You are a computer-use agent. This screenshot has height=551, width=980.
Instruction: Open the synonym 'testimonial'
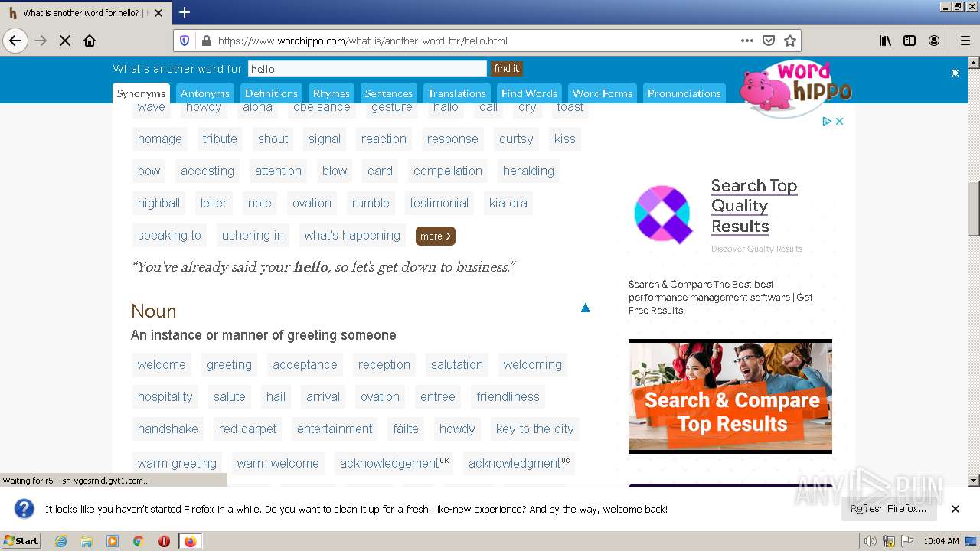click(x=439, y=203)
